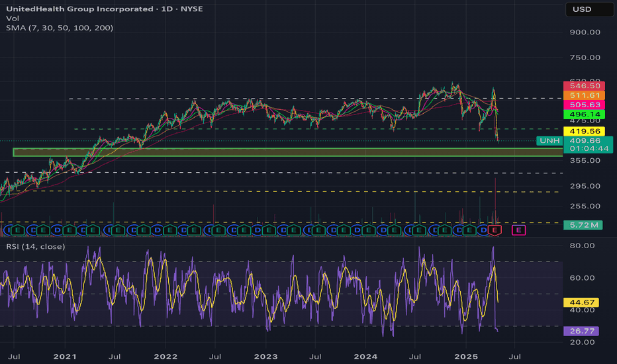Click the 750.00 price scale label
The height and width of the screenshot is (364, 617).
pos(585,58)
